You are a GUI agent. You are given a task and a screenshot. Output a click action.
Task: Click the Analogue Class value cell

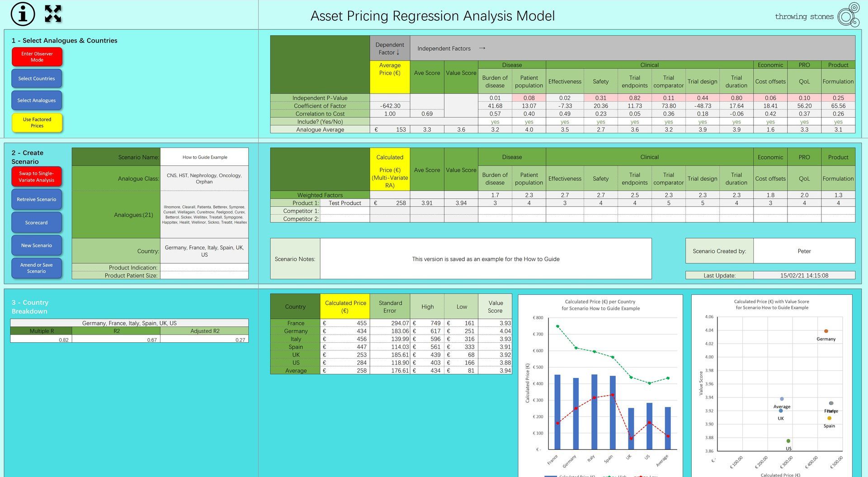(204, 178)
